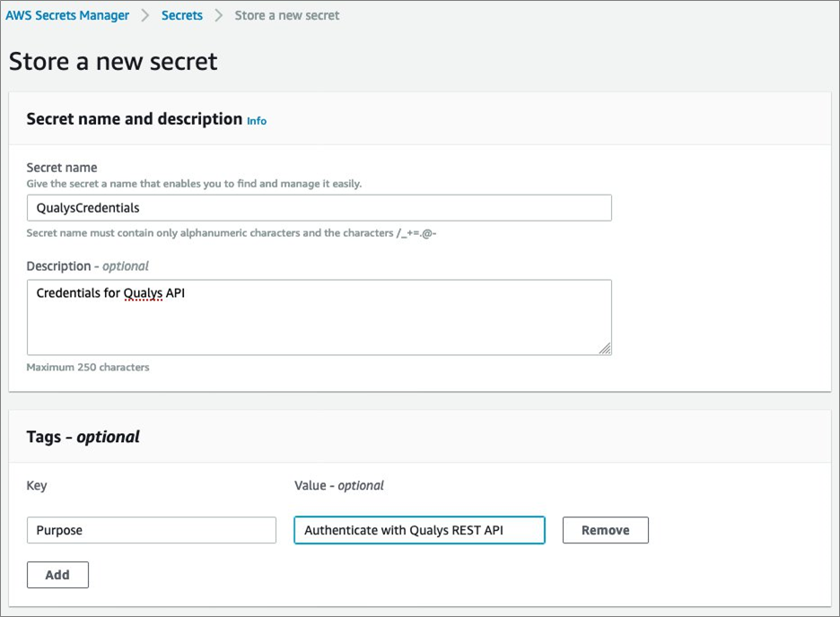Click the tag Key field containing Purpose
Screen dimensions: 840x617
pyautogui.click(x=152, y=530)
